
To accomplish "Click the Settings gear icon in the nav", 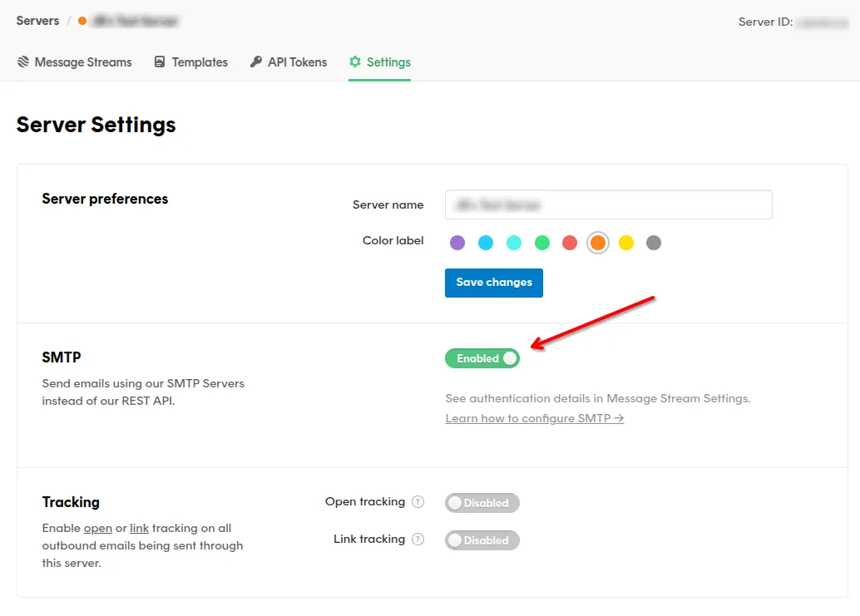I will coord(354,62).
